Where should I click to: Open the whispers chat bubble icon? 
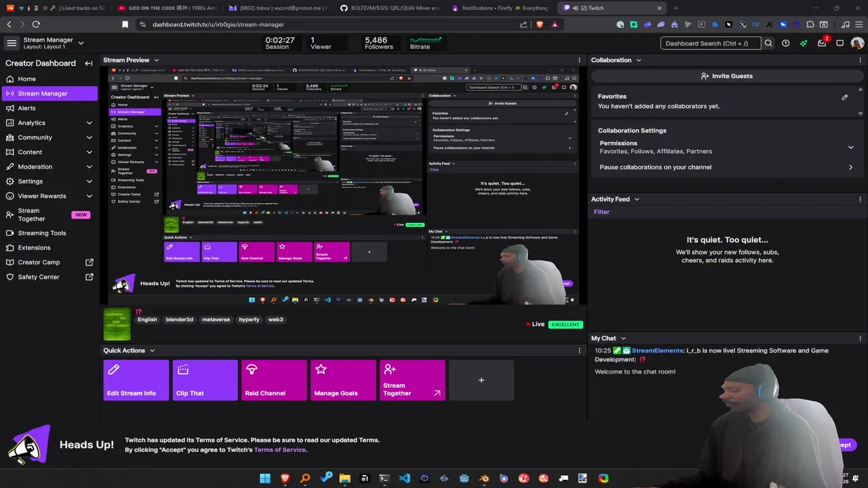tap(840, 43)
